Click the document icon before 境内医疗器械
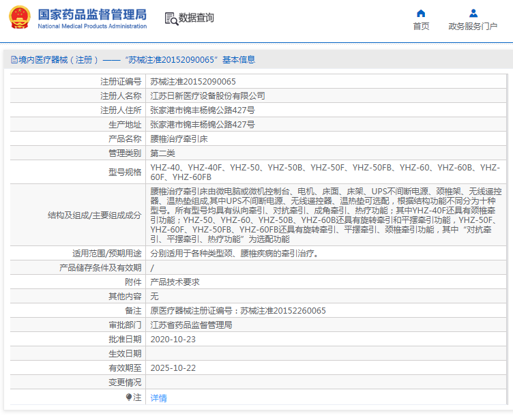This screenshot has height=420, width=513. click(x=14, y=59)
